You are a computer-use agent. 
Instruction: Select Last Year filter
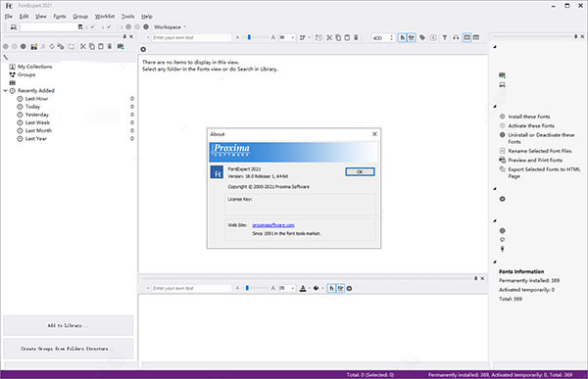pyautogui.click(x=36, y=139)
